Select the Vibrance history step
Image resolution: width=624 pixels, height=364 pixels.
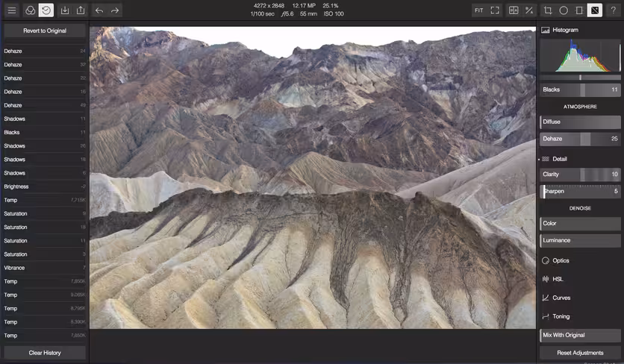click(45, 268)
